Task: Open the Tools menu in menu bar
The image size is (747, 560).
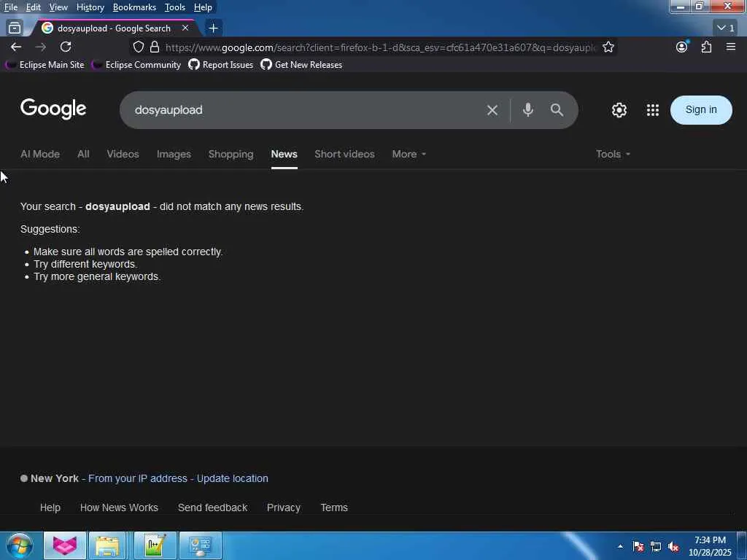Action: [x=175, y=7]
